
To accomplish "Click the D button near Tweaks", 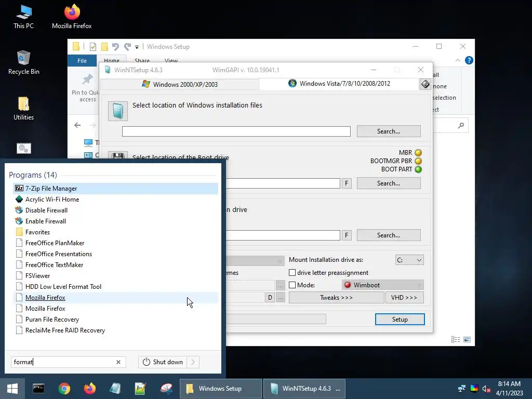I will [x=270, y=298].
